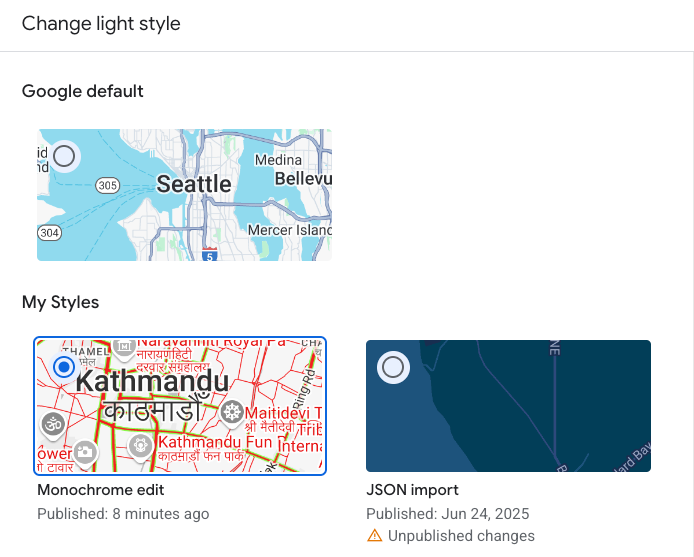This screenshot has height=557, width=694.
Task: Click the Monochrome edit style name
Action: (x=100, y=490)
